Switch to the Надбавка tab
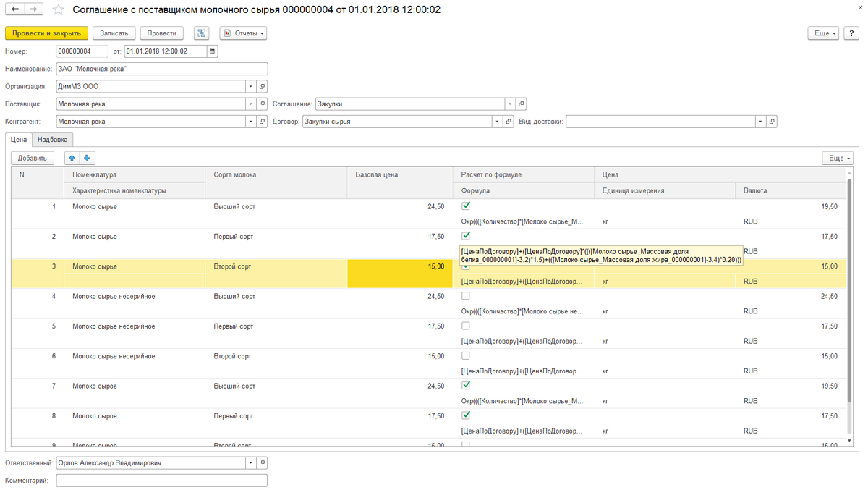The height and width of the screenshot is (490, 868). coord(53,140)
